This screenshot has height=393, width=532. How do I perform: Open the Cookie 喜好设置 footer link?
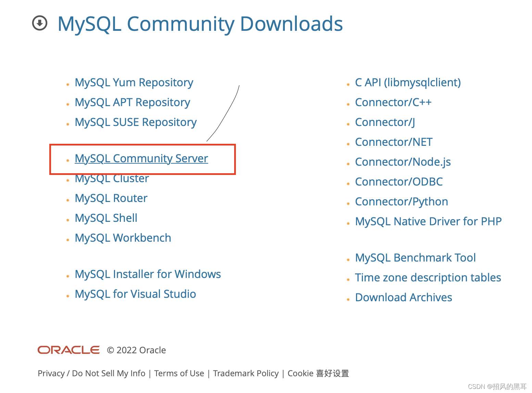pyautogui.click(x=318, y=373)
